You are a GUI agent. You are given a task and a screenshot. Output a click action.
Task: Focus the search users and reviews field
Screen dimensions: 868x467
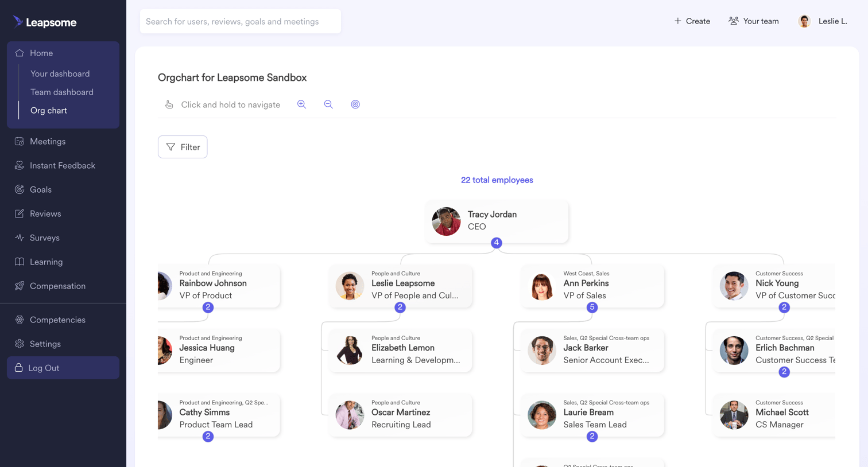point(241,21)
